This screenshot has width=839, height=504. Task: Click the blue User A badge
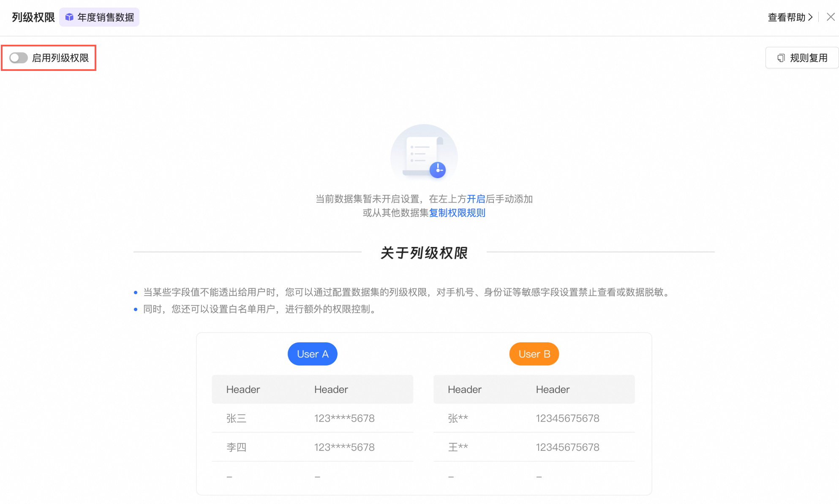[x=312, y=354]
